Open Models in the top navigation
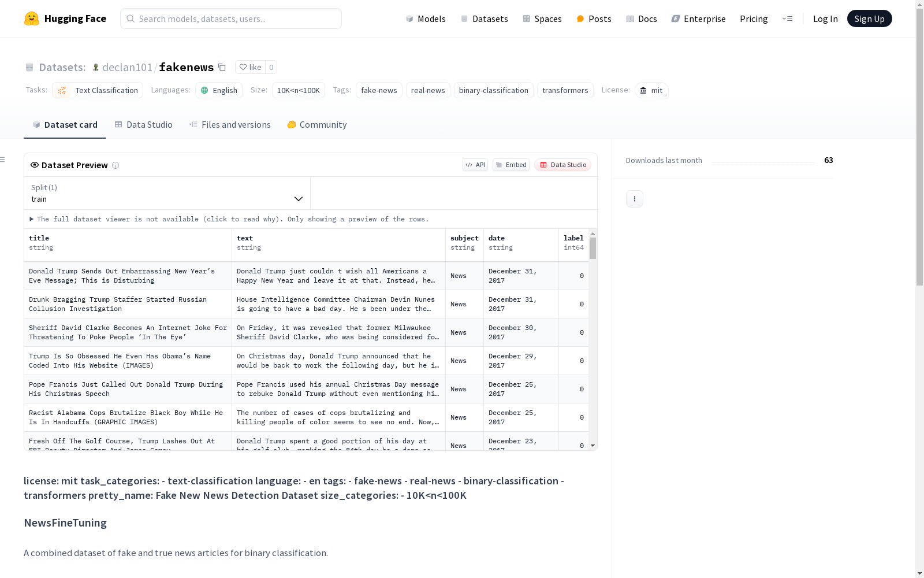Image resolution: width=924 pixels, height=578 pixels. click(x=426, y=18)
